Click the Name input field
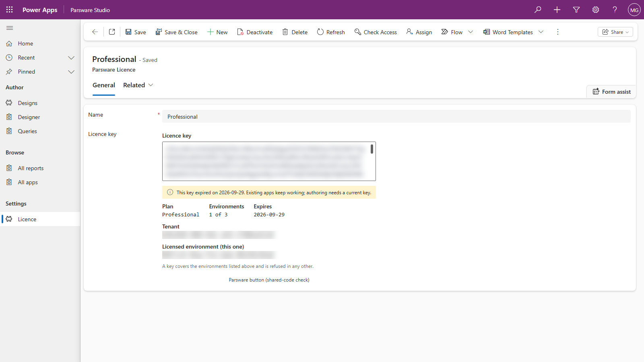 coord(396,117)
